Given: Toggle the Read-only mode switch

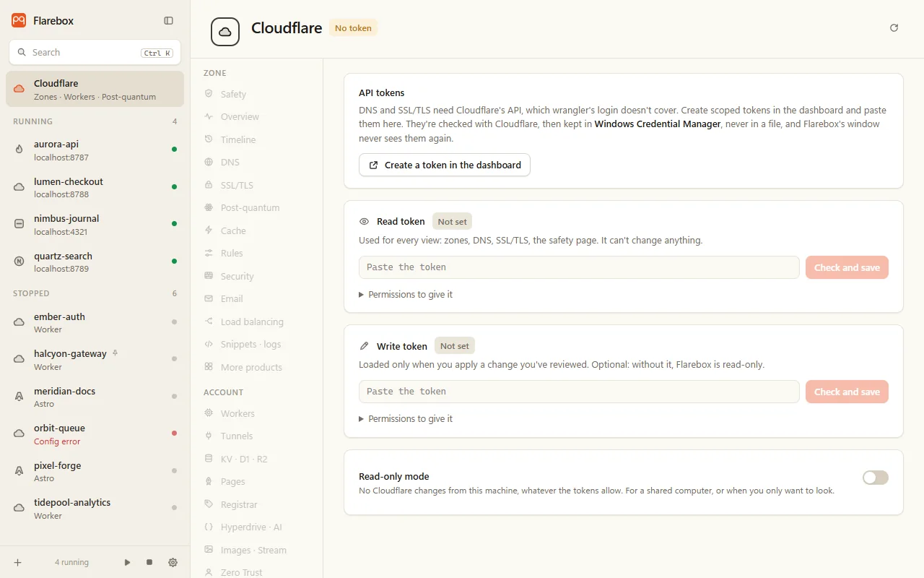Looking at the screenshot, I should pyautogui.click(x=876, y=478).
